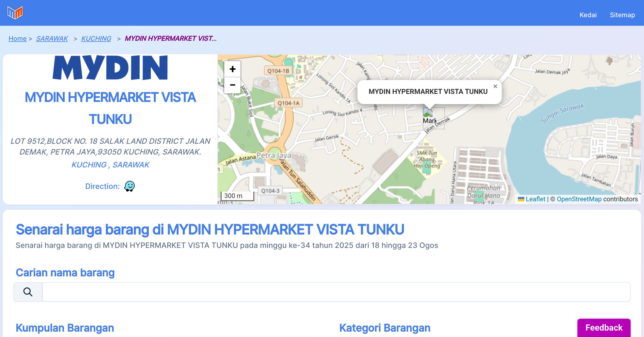Go to Home breadcrumb link
644x337 pixels.
pyautogui.click(x=17, y=38)
